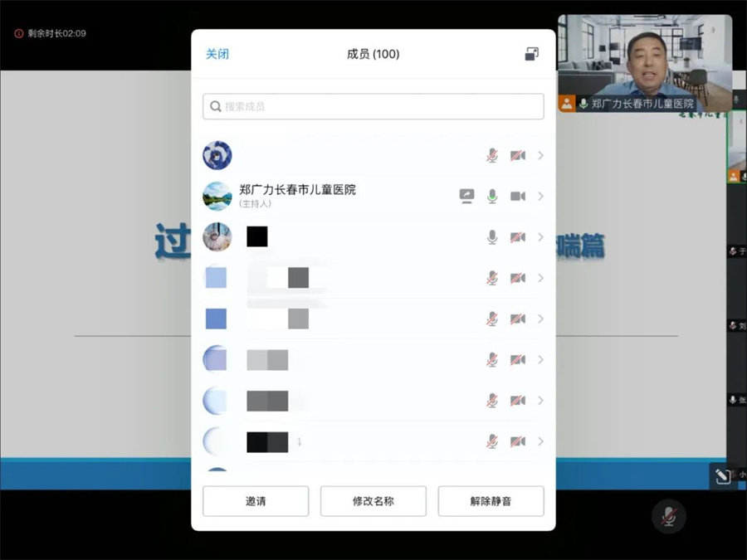The image size is (747, 560).
Task: Pop out the members panel into a window
Action: 532,54
